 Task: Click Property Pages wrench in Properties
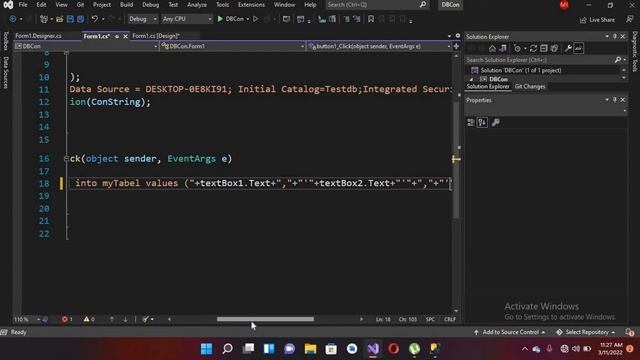[496, 122]
